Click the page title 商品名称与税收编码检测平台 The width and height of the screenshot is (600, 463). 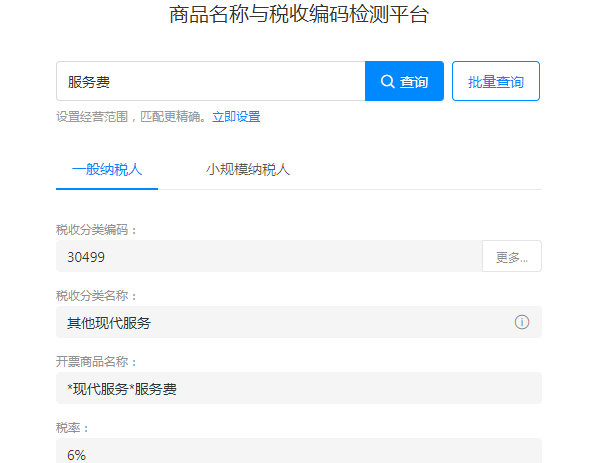pyautogui.click(x=299, y=15)
